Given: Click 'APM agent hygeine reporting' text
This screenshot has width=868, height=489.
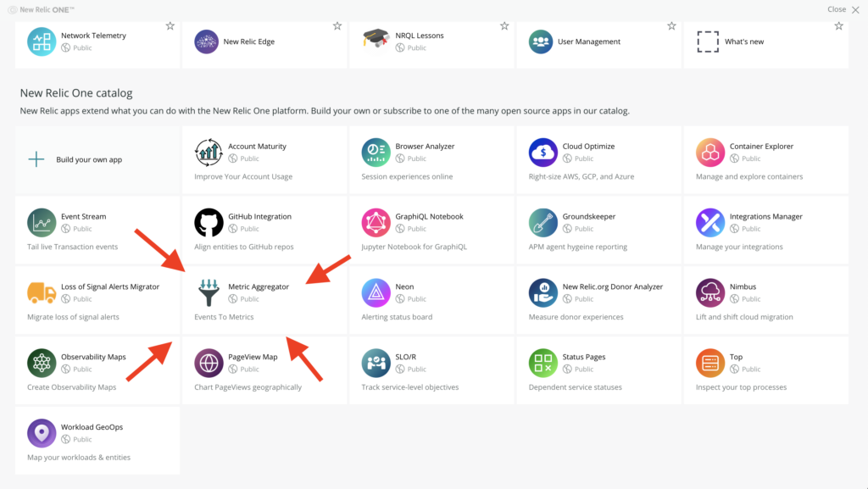Looking at the screenshot, I should (x=578, y=247).
